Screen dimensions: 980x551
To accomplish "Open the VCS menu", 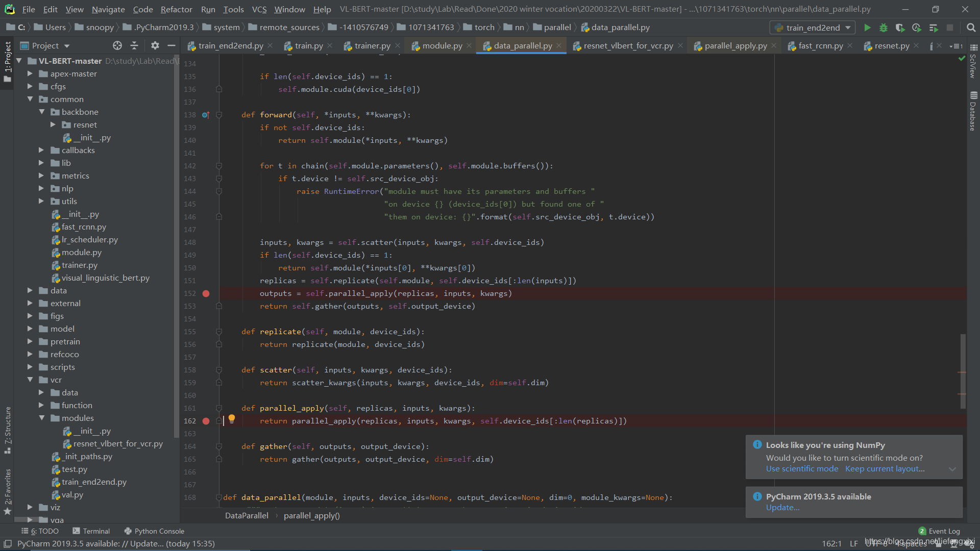I will tap(259, 9).
